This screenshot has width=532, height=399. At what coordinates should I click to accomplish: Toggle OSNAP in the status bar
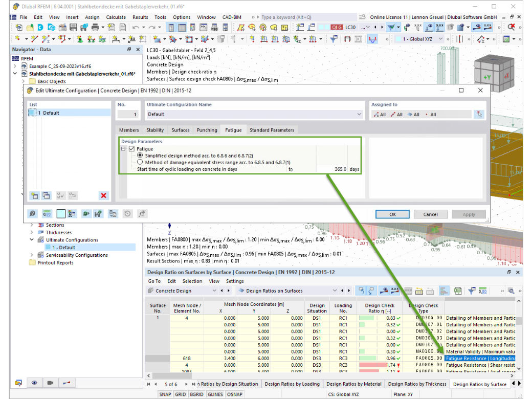coord(234,394)
